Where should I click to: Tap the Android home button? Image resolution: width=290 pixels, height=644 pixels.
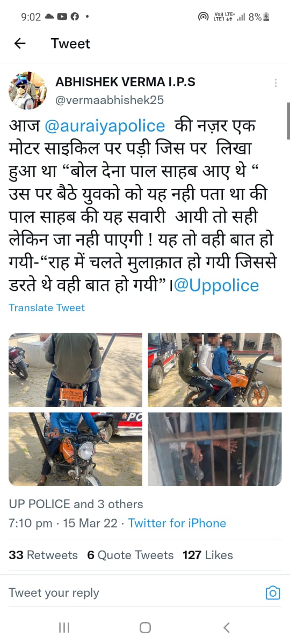tap(145, 627)
